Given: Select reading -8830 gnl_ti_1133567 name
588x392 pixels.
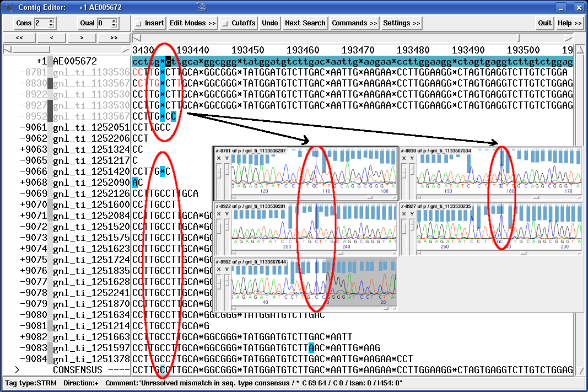Looking at the screenshot, I should coord(91,83).
